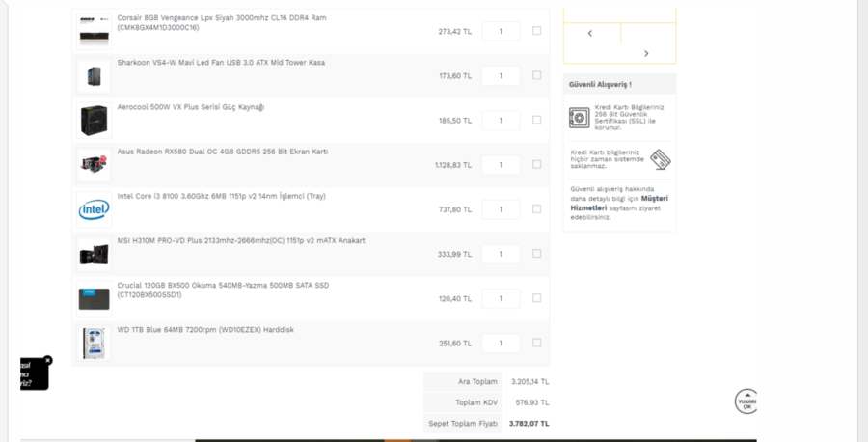Click the safe icon in Güvenli Alışveriş
Screen dimensions: 868x442
click(x=579, y=118)
